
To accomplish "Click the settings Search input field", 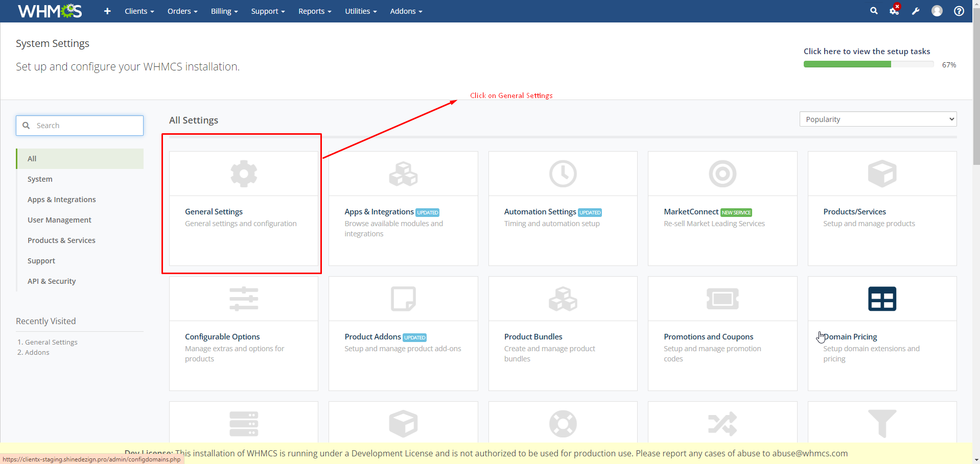I will pos(87,126).
